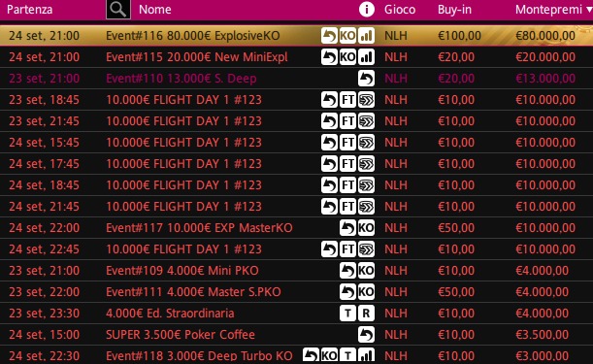Screen dimensions: 593x364
Task: Click re-entry icon on Poker Coffee row
Action: click(366, 335)
